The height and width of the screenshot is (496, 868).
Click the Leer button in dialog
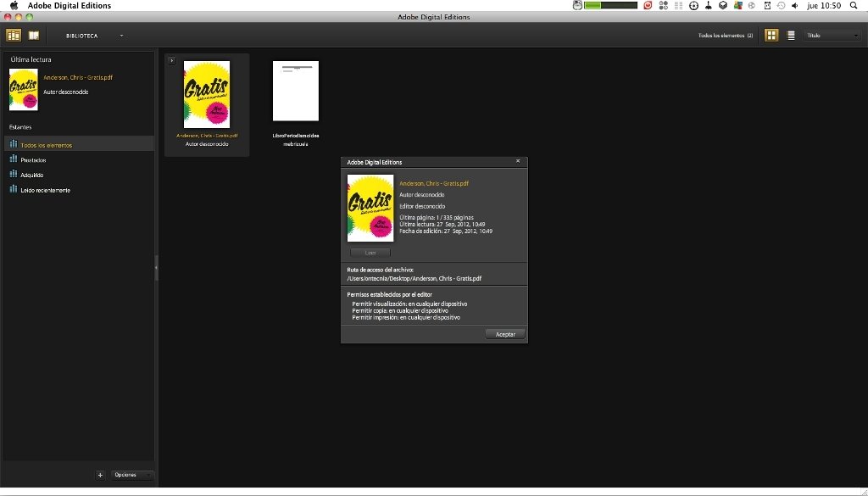pyautogui.click(x=370, y=253)
